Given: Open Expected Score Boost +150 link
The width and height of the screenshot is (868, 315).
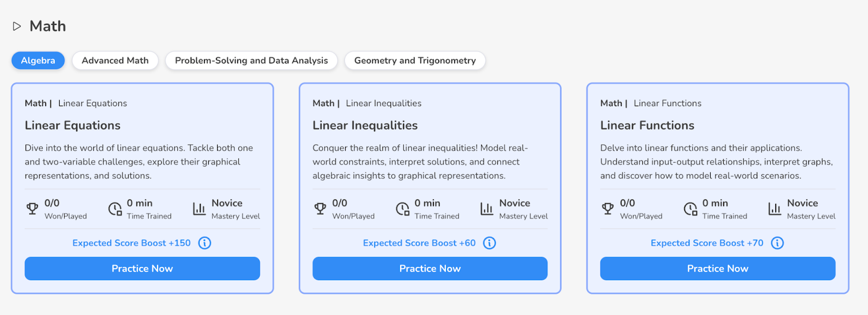Looking at the screenshot, I should click(x=132, y=243).
